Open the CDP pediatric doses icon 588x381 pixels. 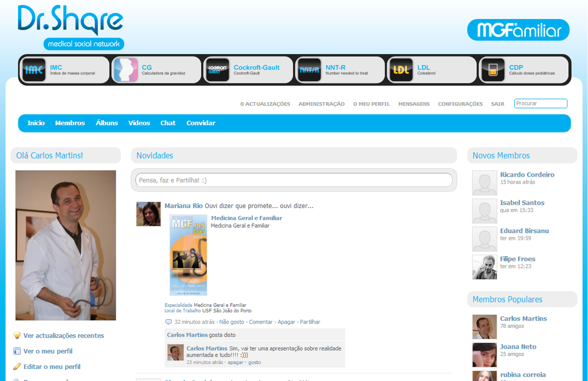pos(493,70)
